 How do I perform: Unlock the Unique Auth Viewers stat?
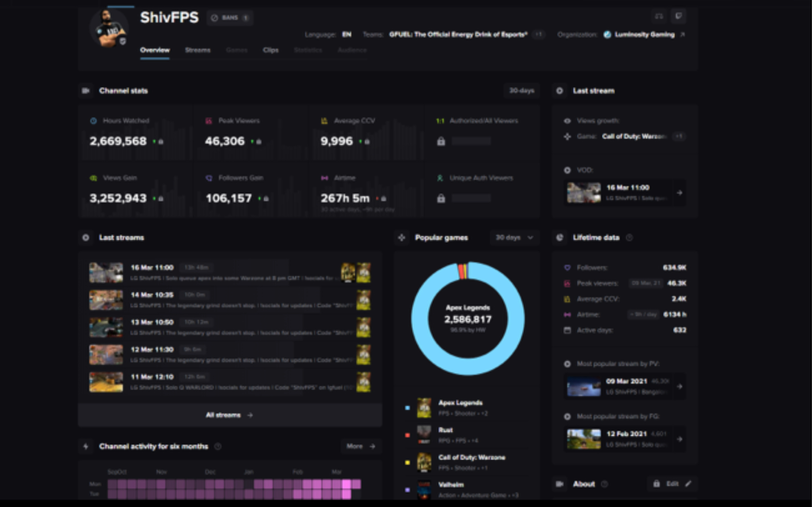tap(441, 198)
